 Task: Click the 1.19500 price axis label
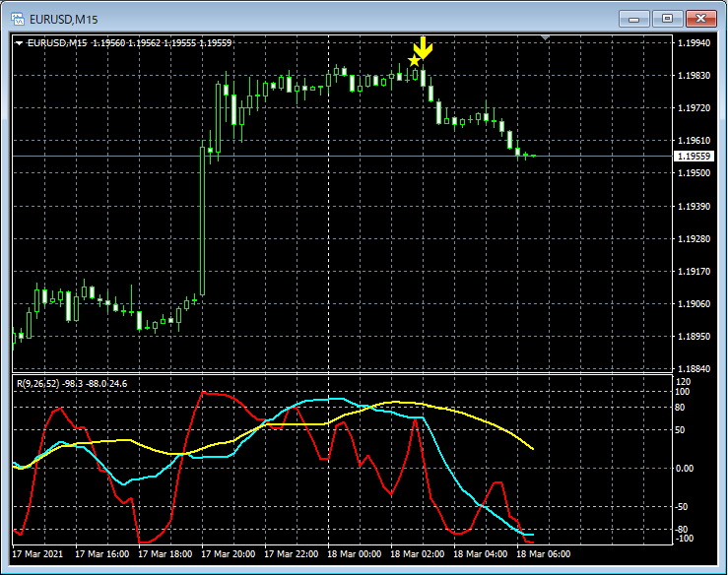(694, 173)
